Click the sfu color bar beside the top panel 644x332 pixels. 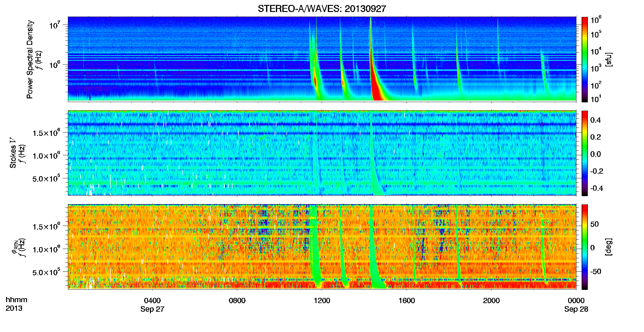point(585,59)
